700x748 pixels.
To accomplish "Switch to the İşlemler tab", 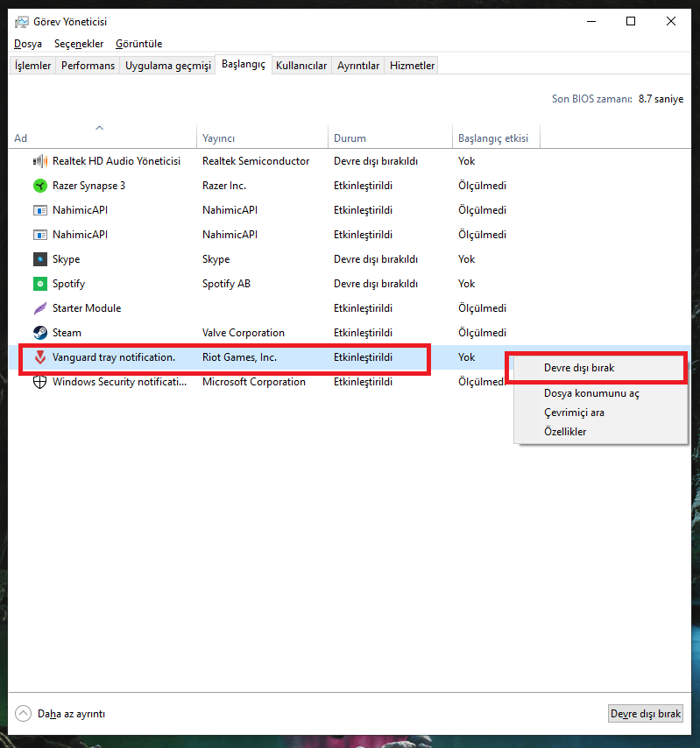I will click(x=32, y=66).
